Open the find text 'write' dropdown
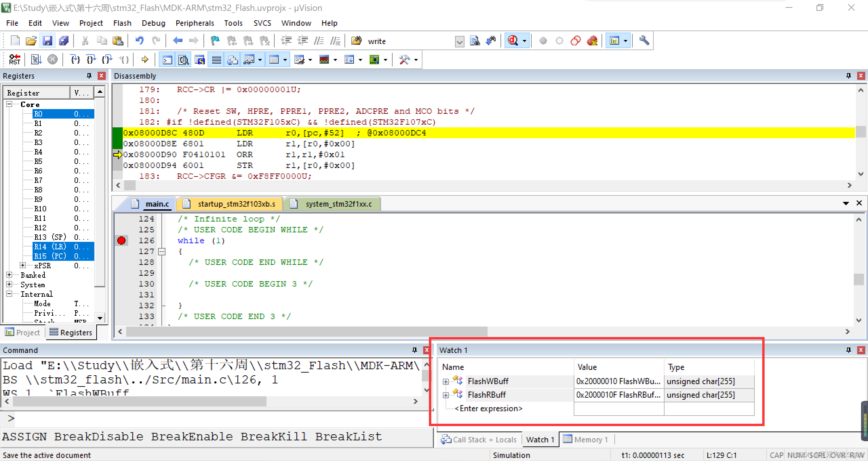Image resolution: width=868 pixels, height=461 pixels. [459, 42]
